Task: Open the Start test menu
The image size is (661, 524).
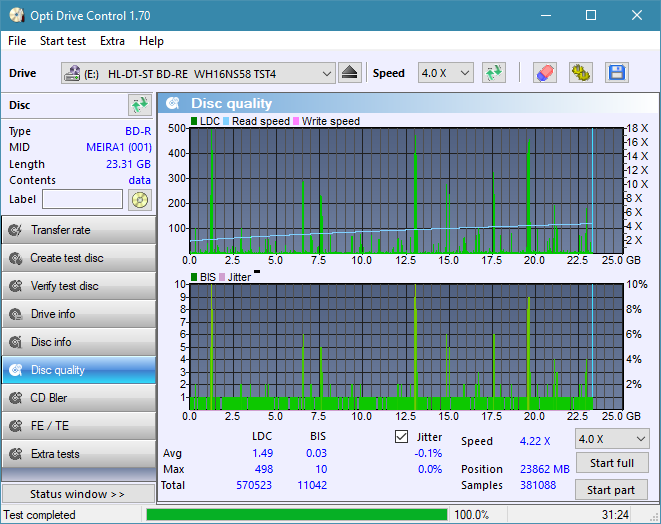Action: click(x=62, y=41)
